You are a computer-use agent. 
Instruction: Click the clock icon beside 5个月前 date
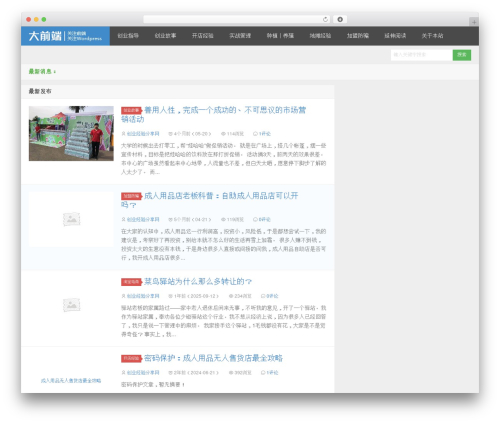click(170, 219)
